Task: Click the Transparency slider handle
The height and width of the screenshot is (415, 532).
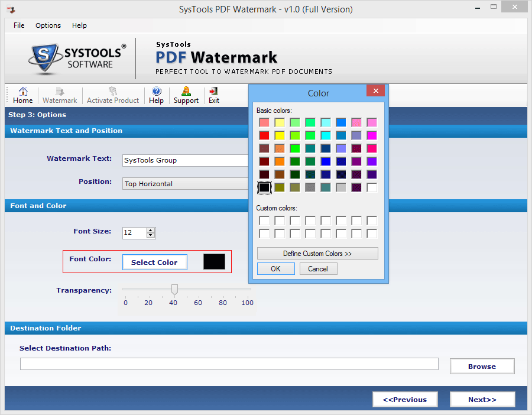Action: click(174, 290)
